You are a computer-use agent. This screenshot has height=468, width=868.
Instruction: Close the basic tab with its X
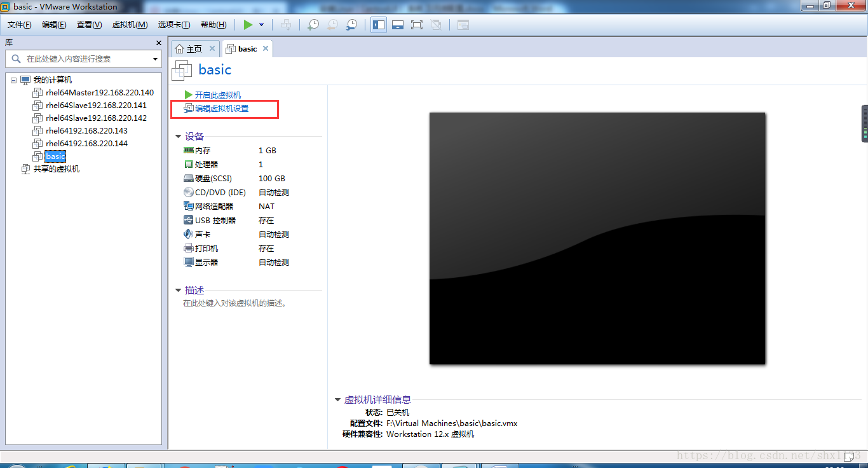click(266, 48)
